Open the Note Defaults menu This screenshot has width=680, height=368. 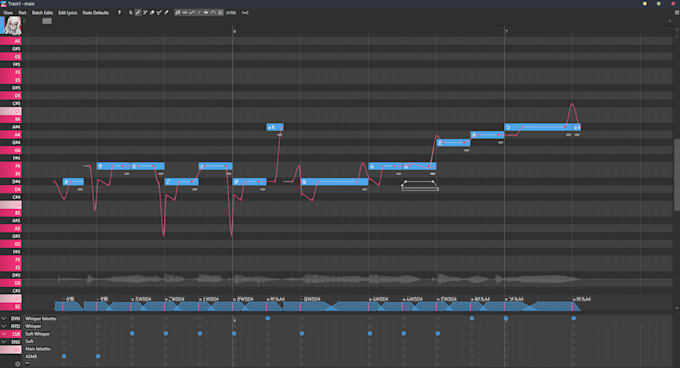click(95, 13)
